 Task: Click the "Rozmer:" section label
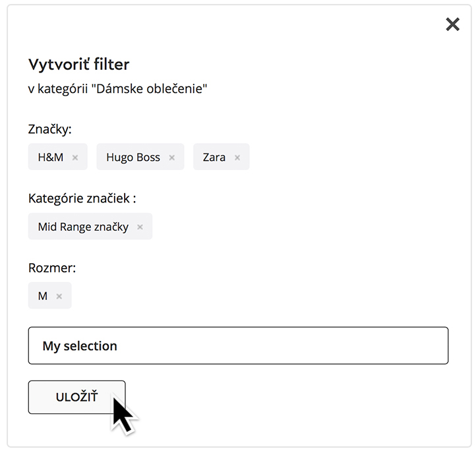(x=51, y=268)
